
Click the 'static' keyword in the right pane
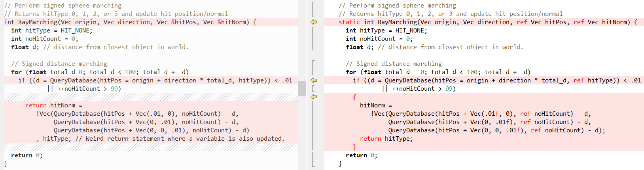(349, 22)
